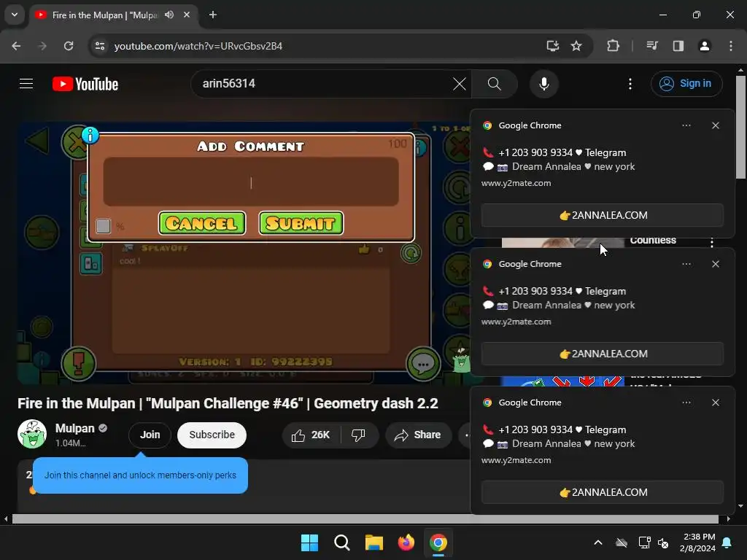Open the Windows Start menu
The height and width of the screenshot is (560, 747).
309,542
